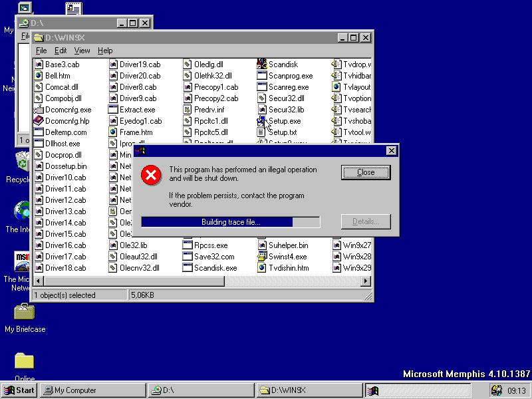Select the Driver18.cab file name
The width and height of the screenshot is (532, 399).
pos(66,268)
